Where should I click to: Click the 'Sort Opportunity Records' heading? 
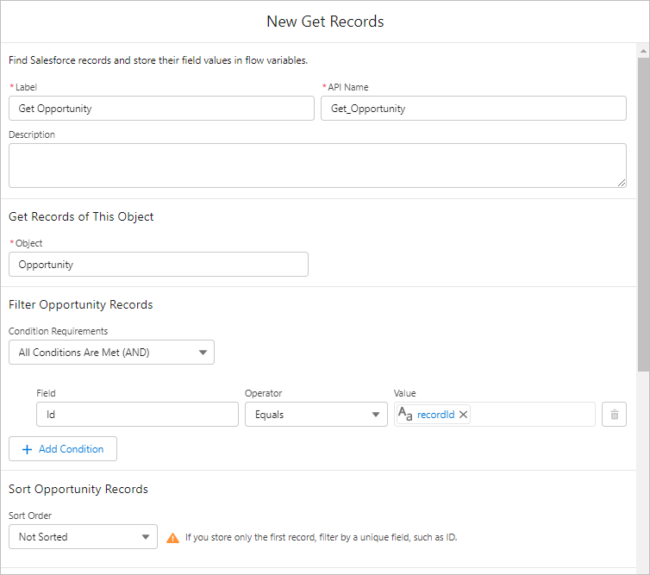click(x=78, y=489)
